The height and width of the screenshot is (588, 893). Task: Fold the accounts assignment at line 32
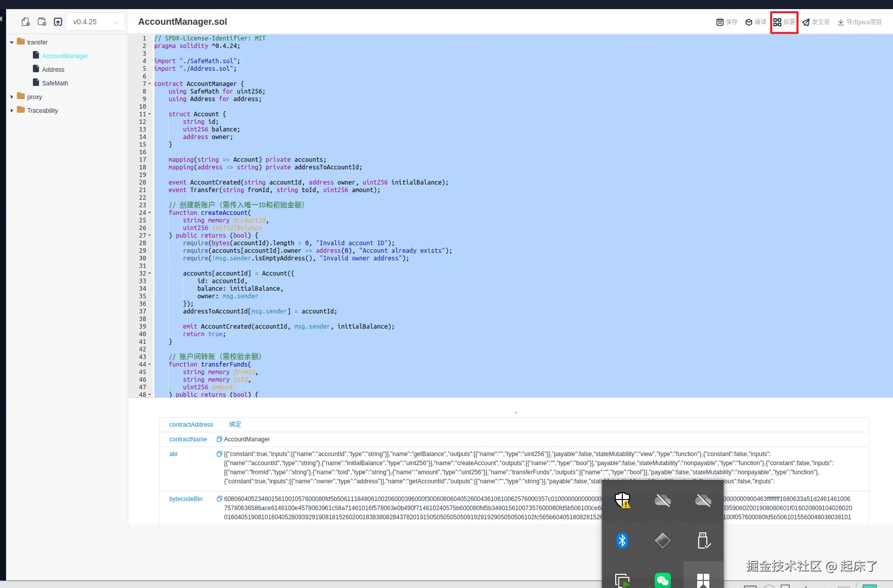pos(149,274)
